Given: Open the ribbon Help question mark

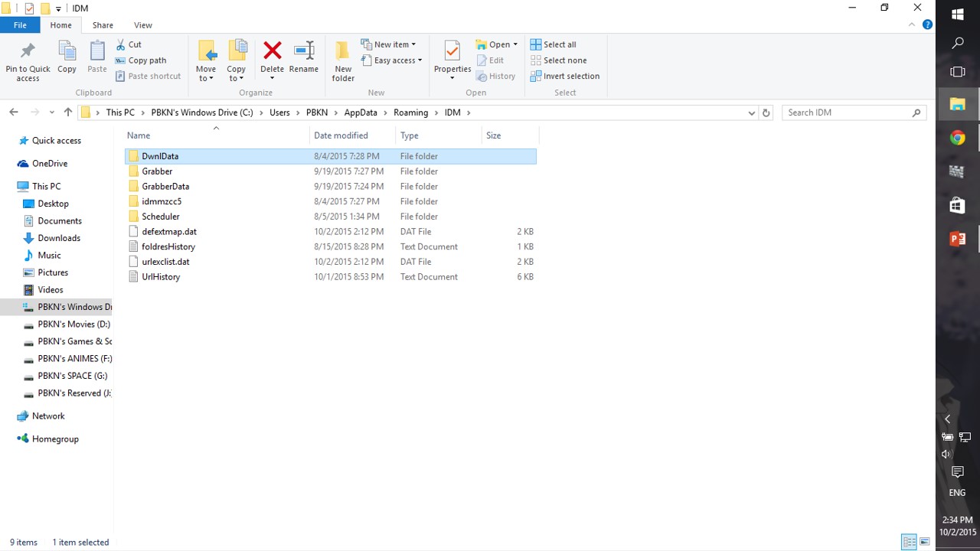Looking at the screenshot, I should (927, 24).
